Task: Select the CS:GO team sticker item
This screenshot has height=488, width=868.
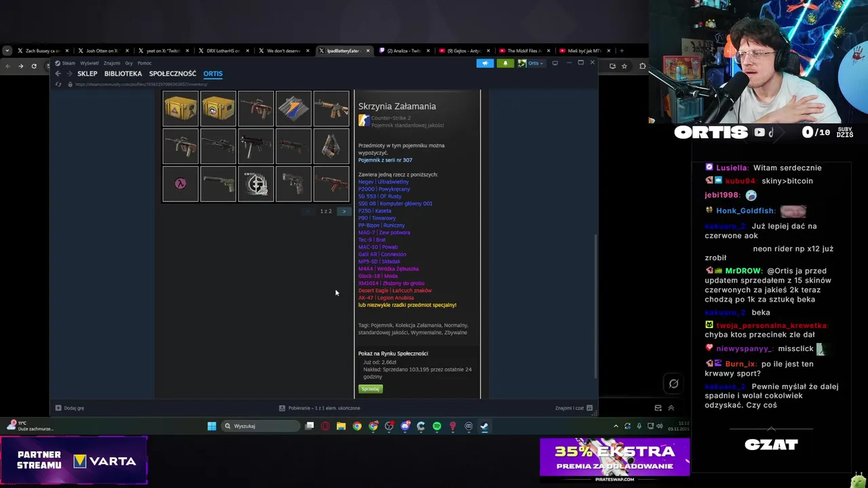Action: [256, 184]
